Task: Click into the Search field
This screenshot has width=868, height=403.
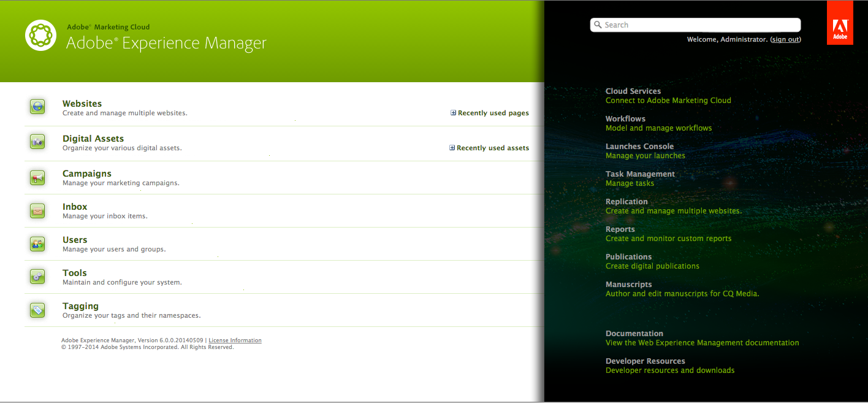Action: click(695, 25)
